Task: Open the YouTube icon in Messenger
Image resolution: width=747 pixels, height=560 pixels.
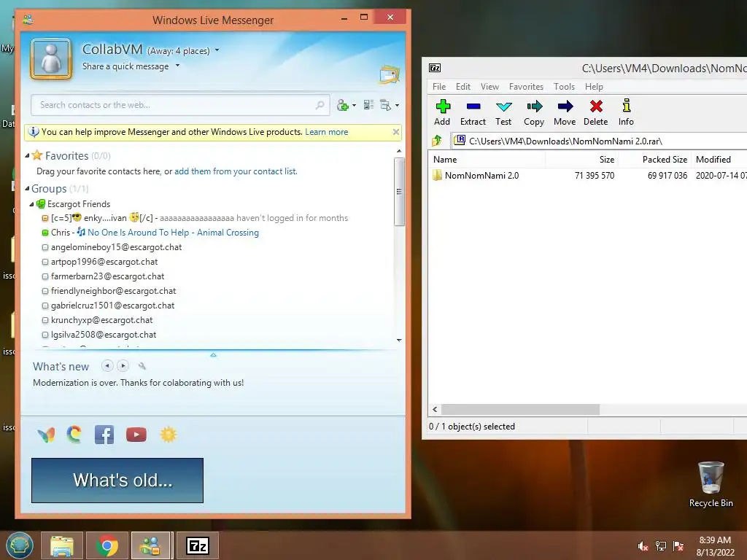Action: point(136,435)
